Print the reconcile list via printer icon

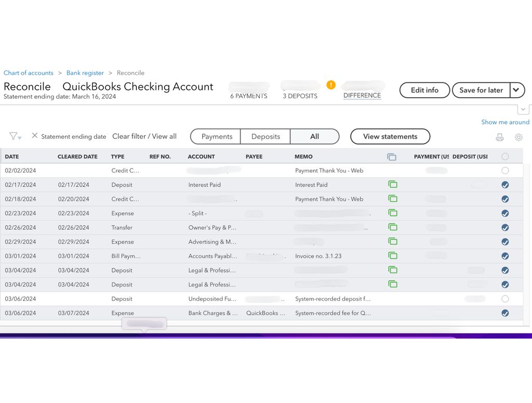click(499, 137)
